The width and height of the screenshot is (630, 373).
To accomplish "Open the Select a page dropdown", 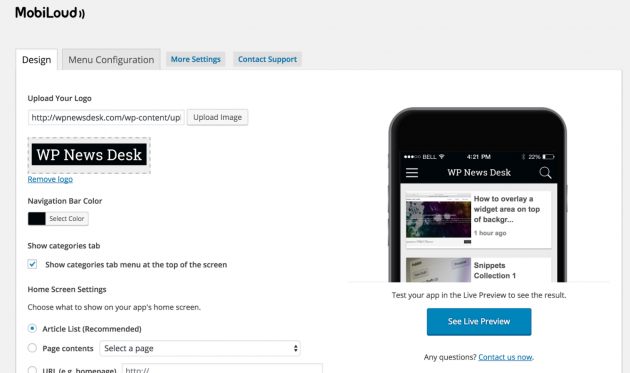I will pos(200,348).
